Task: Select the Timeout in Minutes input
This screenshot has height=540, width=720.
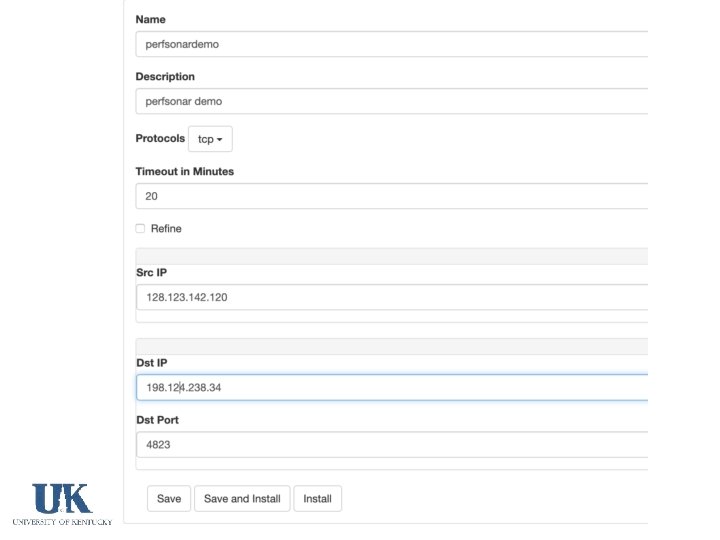Action: pyautogui.click(x=390, y=196)
